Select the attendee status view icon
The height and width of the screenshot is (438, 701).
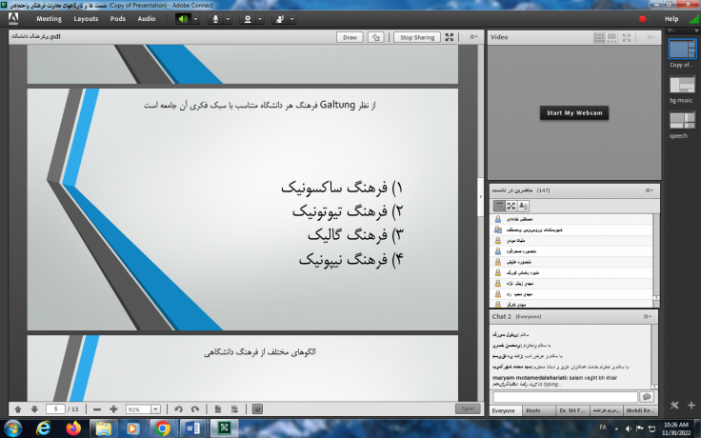tap(524, 206)
